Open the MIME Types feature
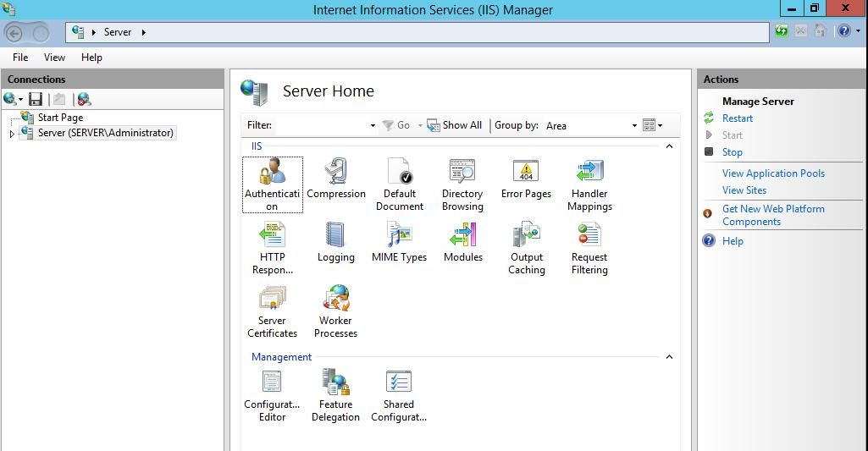Screen dimensions: 868x451 (399, 242)
